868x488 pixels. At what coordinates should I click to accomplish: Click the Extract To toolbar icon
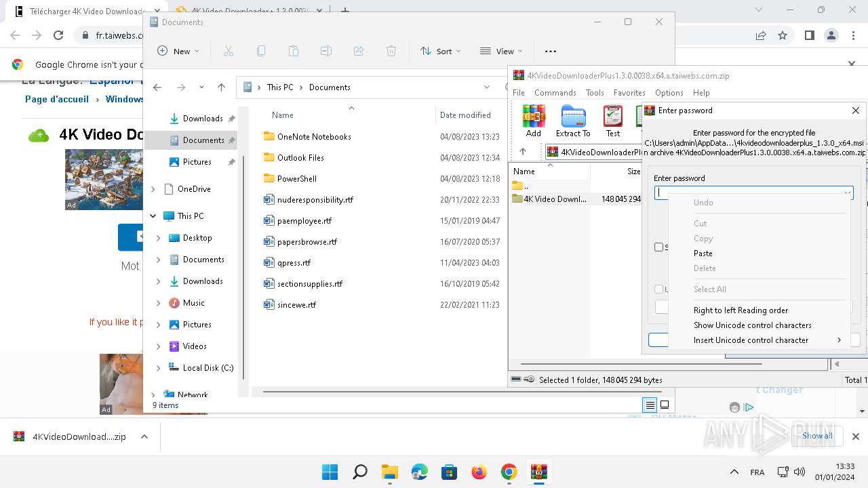coord(573,121)
